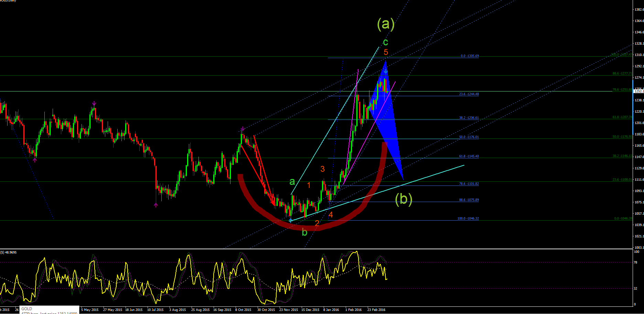Click the "30 Oct 2015" date label

pos(266,310)
